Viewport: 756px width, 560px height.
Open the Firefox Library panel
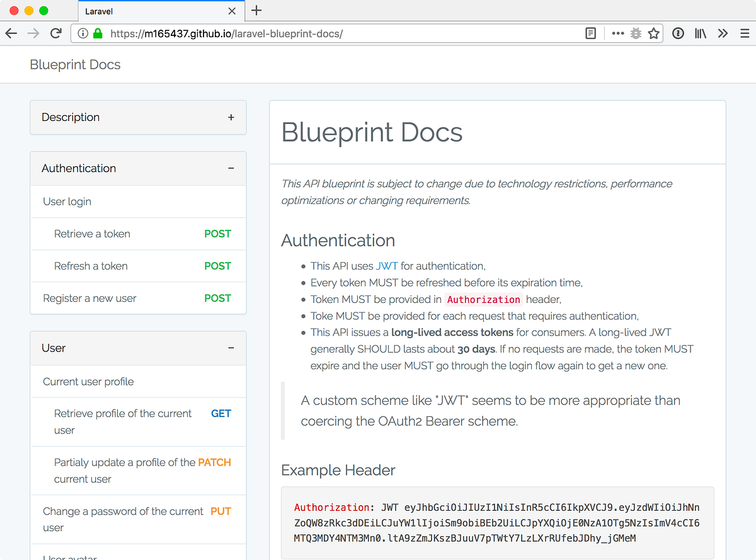click(700, 33)
